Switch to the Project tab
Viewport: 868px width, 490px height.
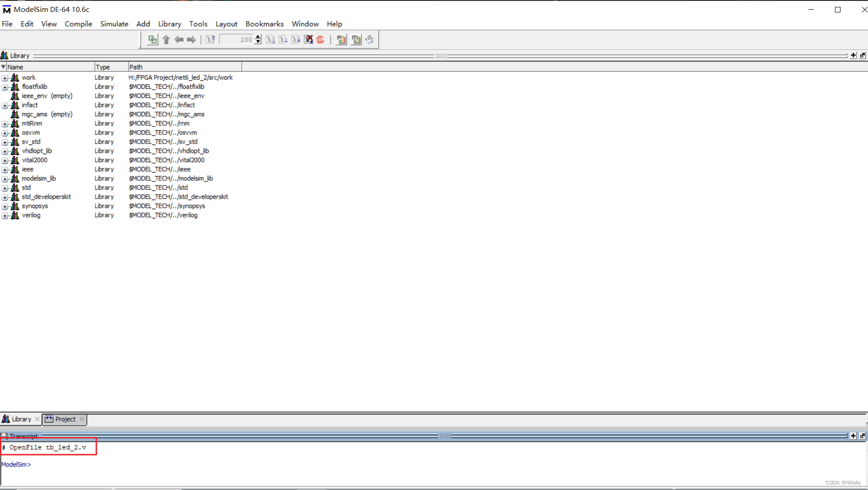click(x=65, y=419)
